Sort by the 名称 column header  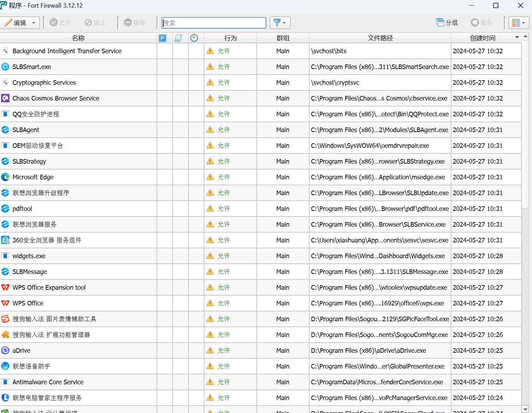[78, 38]
